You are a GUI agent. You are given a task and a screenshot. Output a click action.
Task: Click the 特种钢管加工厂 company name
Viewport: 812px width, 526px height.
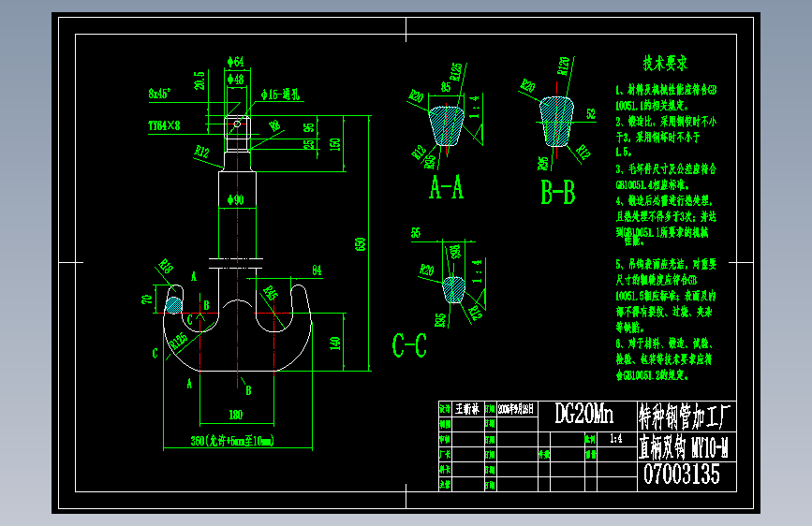[x=684, y=416]
